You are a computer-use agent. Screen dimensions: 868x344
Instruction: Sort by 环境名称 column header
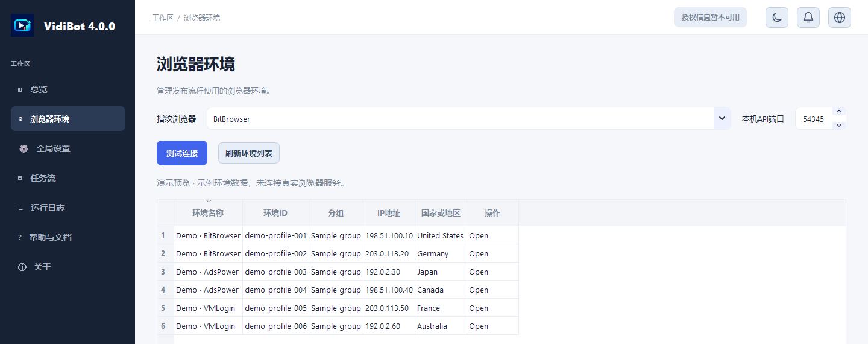coord(208,213)
